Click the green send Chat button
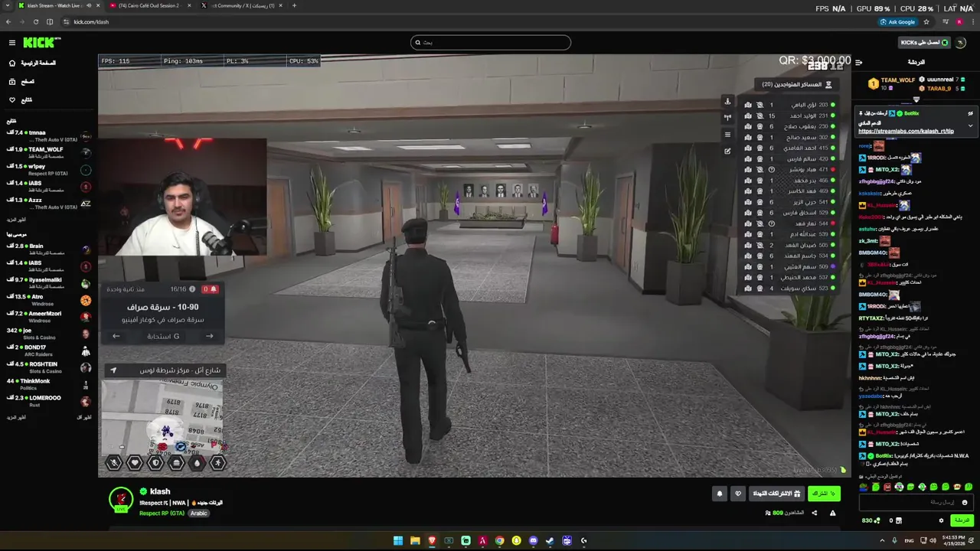Screen dimensions: 980x551 click(x=962, y=520)
